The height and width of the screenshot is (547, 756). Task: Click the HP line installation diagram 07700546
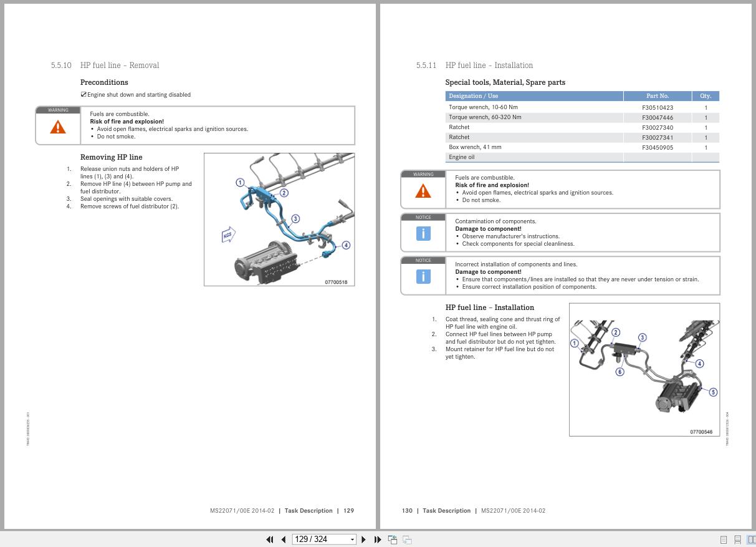point(644,370)
